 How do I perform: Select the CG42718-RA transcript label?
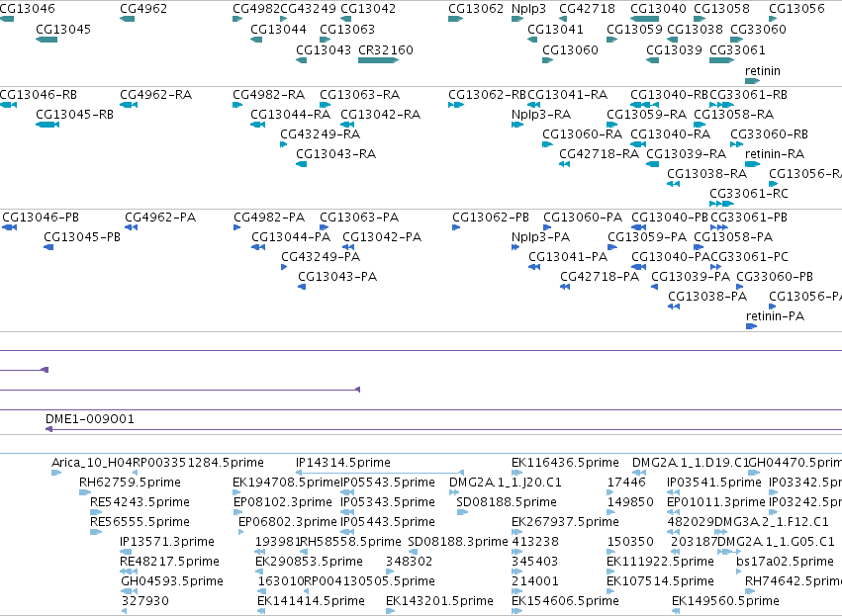[x=600, y=154]
